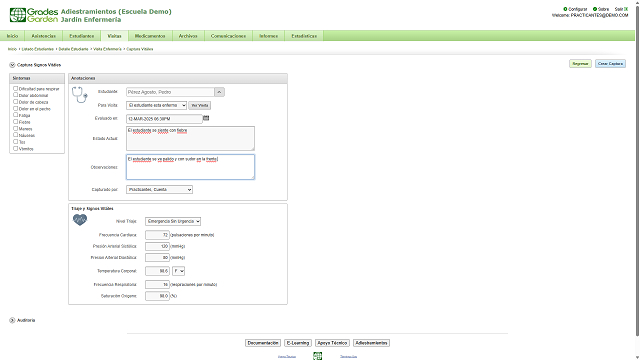
Task: Click the Evaluado en date field
Action: point(164,119)
